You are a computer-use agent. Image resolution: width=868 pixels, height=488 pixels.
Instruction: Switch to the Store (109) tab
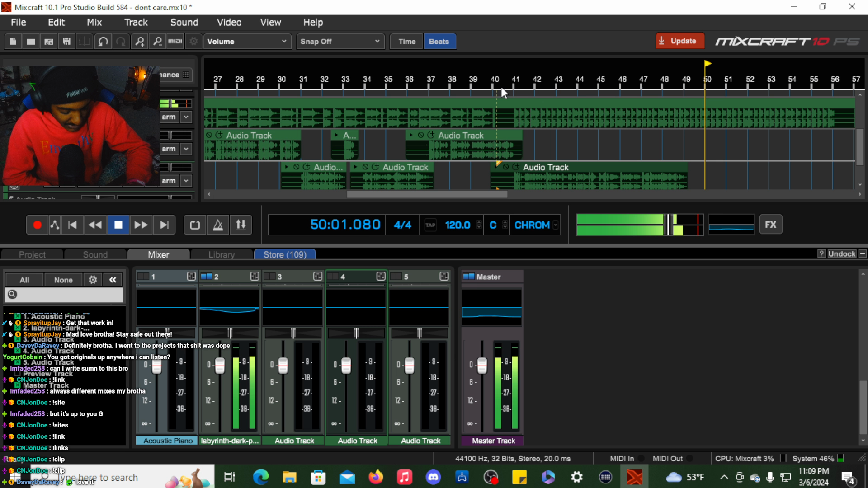click(x=285, y=255)
